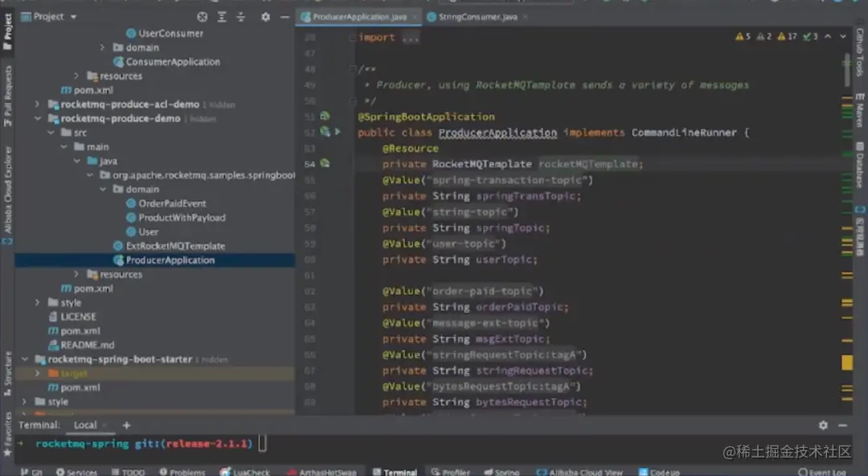Open the Problems tool window
The width and height of the screenshot is (868, 476).
click(x=182, y=472)
